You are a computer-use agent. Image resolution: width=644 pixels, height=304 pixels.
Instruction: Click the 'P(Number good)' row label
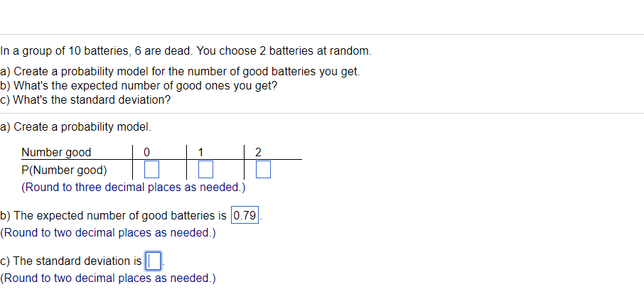coord(64,170)
